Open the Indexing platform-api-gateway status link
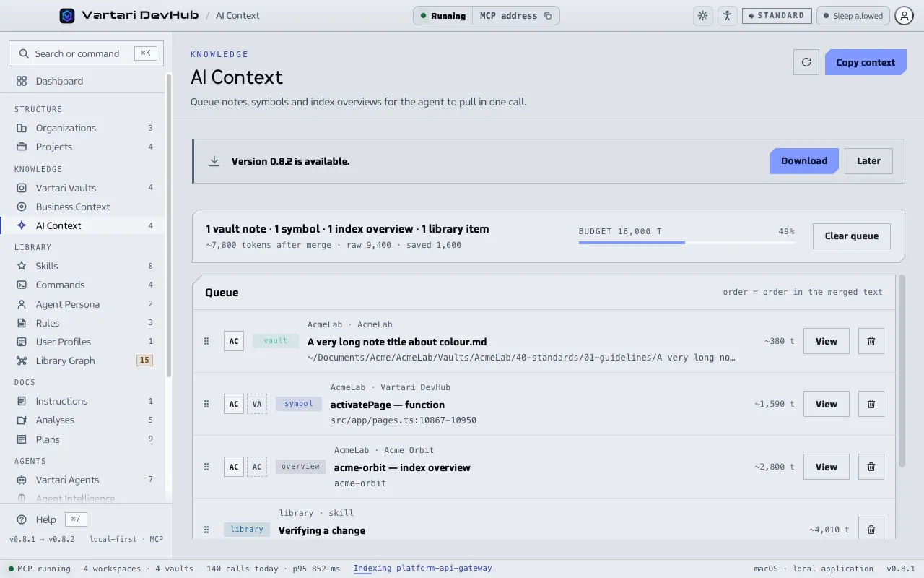Viewport: 924px width, 578px height. click(422, 569)
